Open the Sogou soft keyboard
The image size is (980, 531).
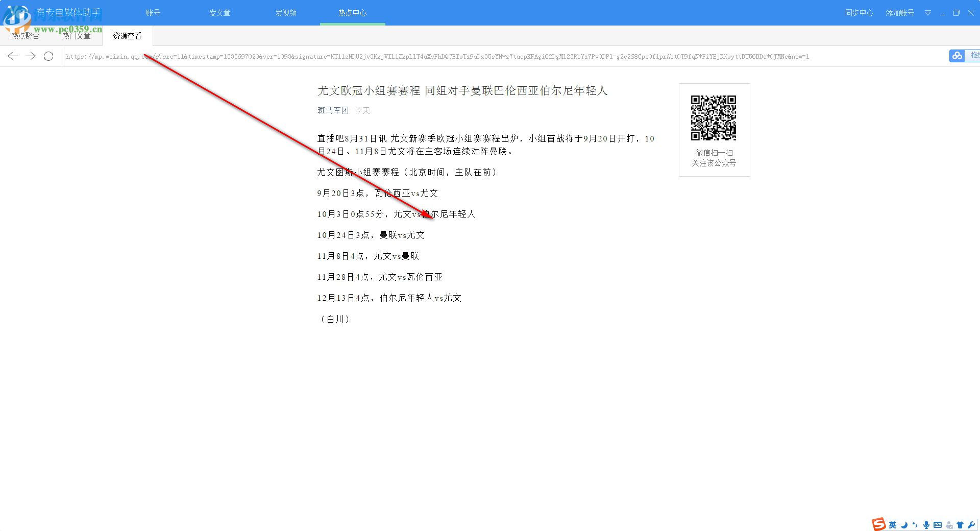pyautogui.click(x=938, y=525)
